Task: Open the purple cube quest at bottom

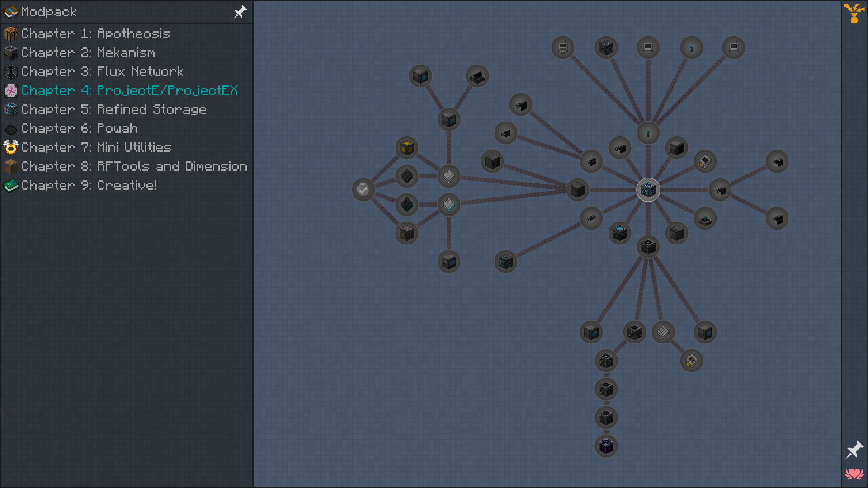Action: coord(606,446)
